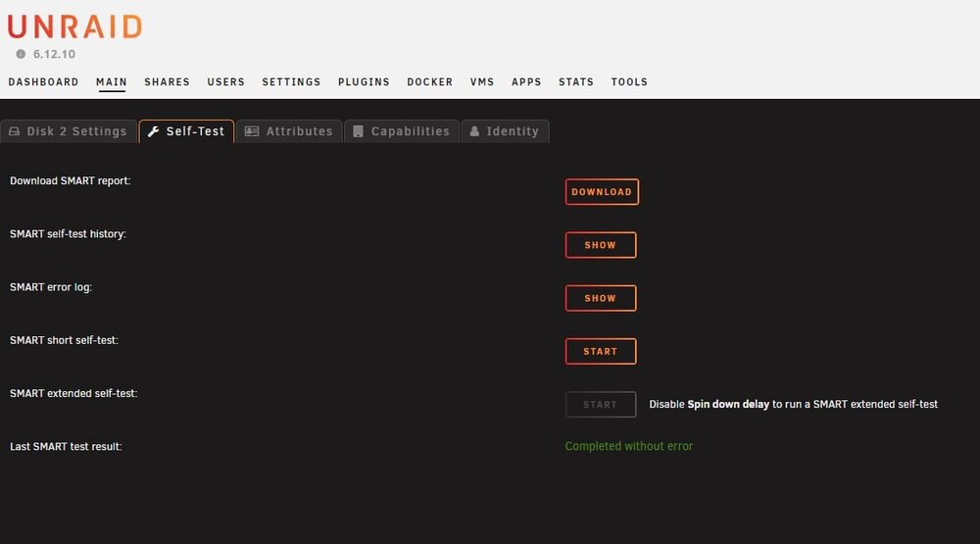Select the Self-Test tab
The width and height of the screenshot is (980, 544).
coord(186,131)
